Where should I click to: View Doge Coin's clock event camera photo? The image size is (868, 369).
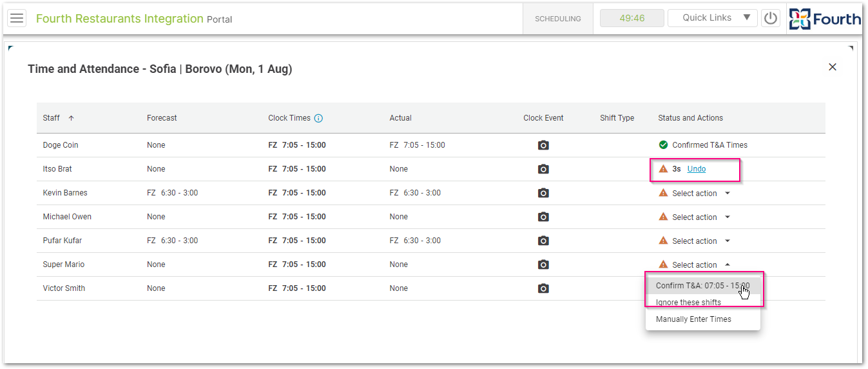[543, 145]
